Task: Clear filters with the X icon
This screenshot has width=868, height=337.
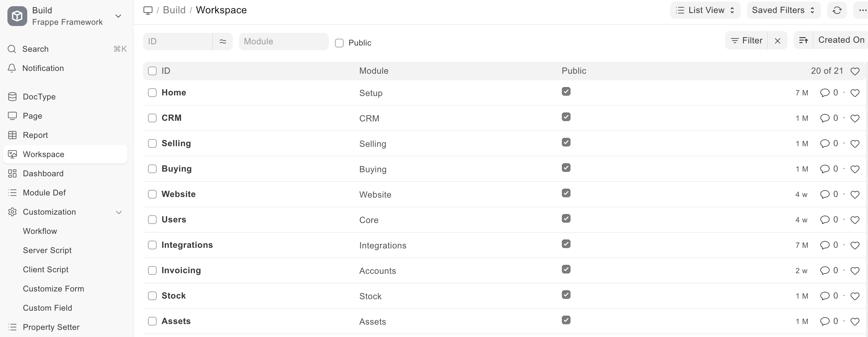Action: [777, 41]
